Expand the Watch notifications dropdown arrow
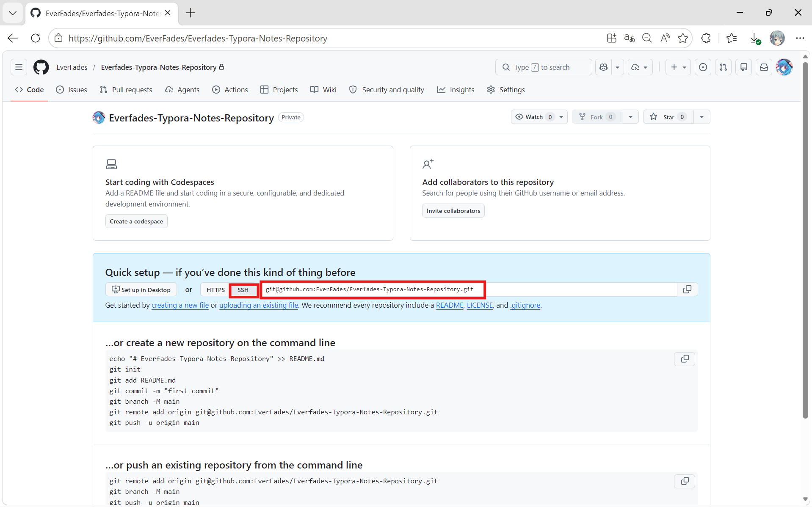Image resolution: width=812 pixels, height=507 pixels. pyautogui.click(x=561, y=117)
